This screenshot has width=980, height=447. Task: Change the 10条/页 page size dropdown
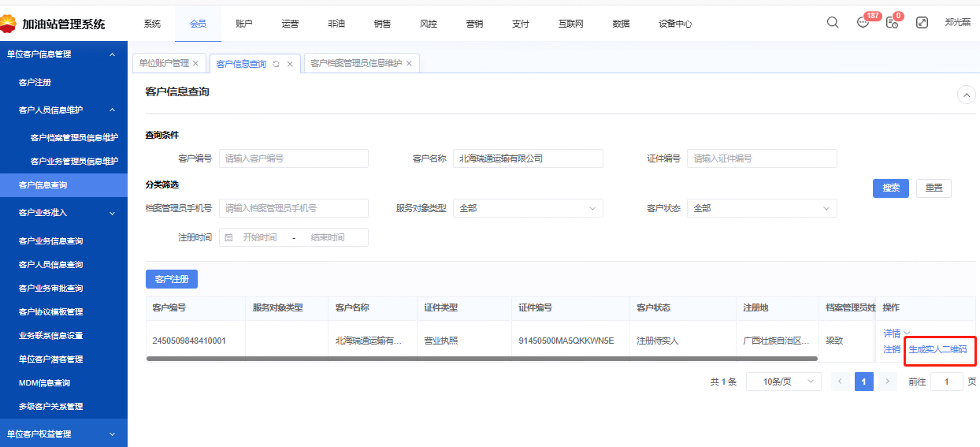(x=783, y=382)
